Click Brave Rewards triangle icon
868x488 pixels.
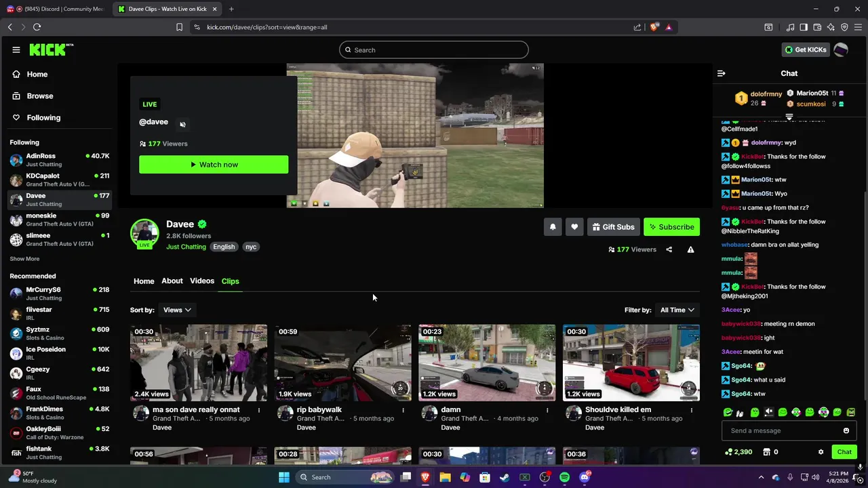pyautogui.click(x=669, y=27)
